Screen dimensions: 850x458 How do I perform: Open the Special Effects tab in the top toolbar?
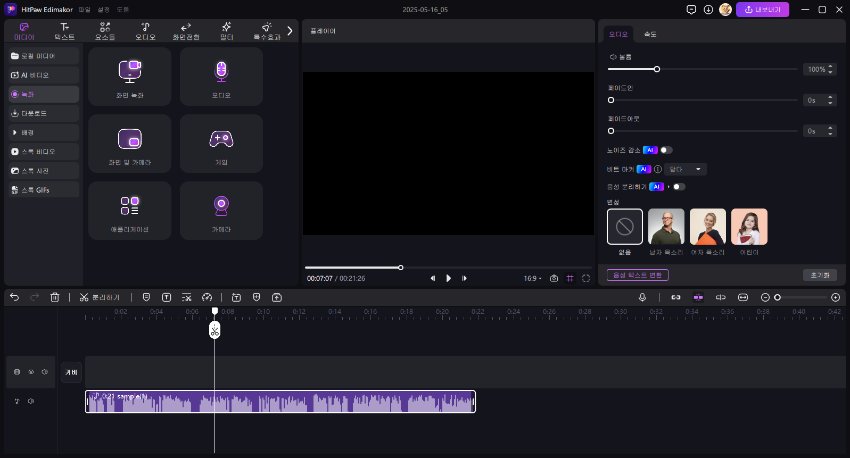pyautogui.click(x=267, y=31)
